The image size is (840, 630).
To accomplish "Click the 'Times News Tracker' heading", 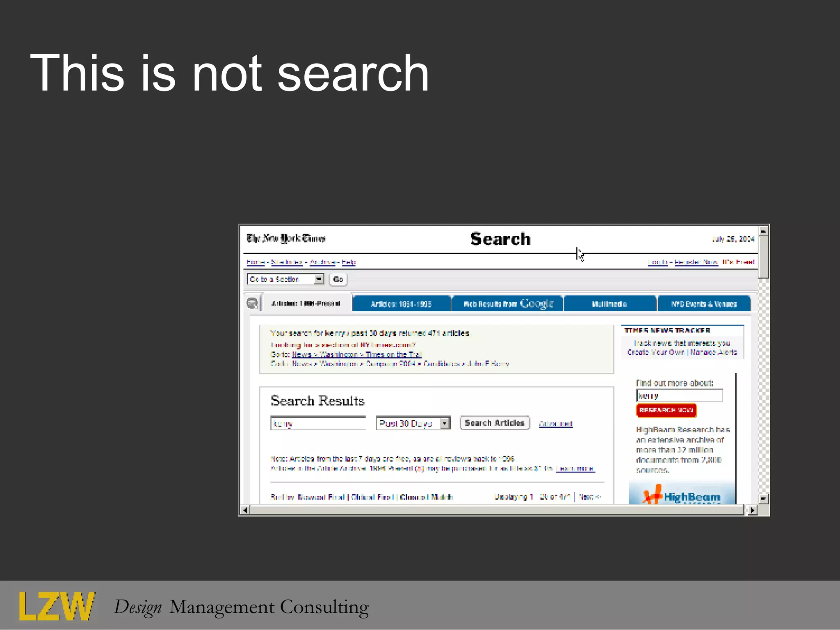I will (x=667, y=330).
